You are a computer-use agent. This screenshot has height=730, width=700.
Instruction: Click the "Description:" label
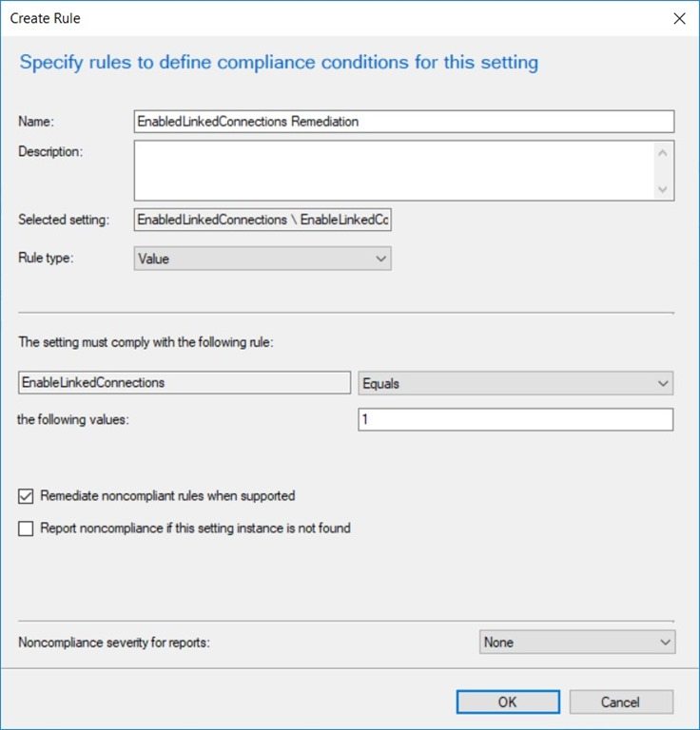click(x=50, y=151)
